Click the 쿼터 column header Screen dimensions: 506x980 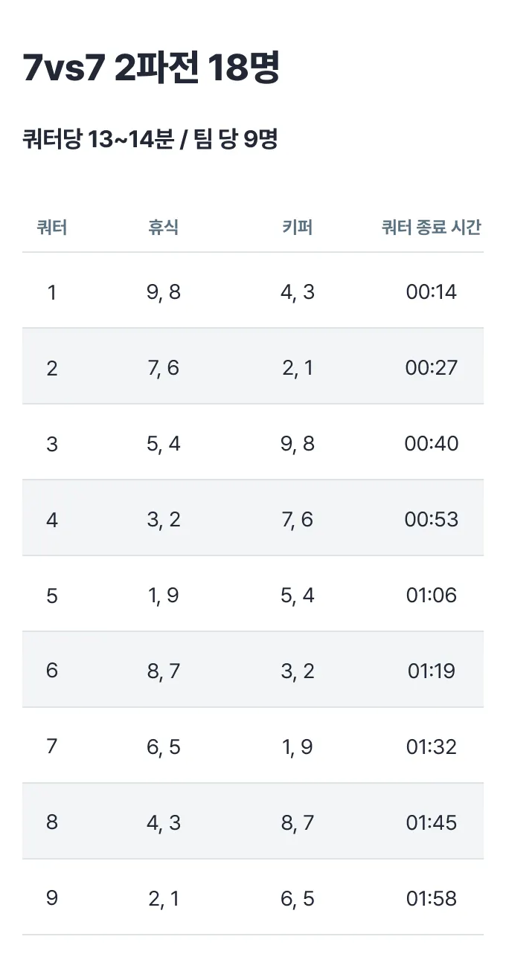click(x=52, y=228)
